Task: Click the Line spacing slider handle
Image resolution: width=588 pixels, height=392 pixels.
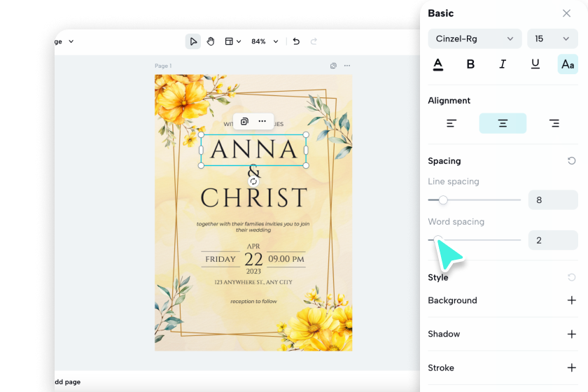Action: pos(443,200)
